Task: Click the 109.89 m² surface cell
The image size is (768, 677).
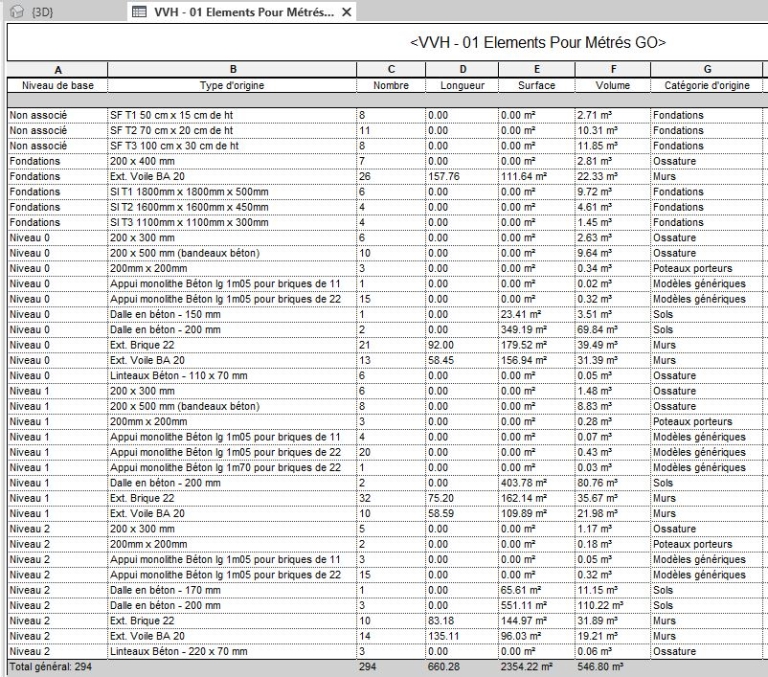Action: pos(537,513)
